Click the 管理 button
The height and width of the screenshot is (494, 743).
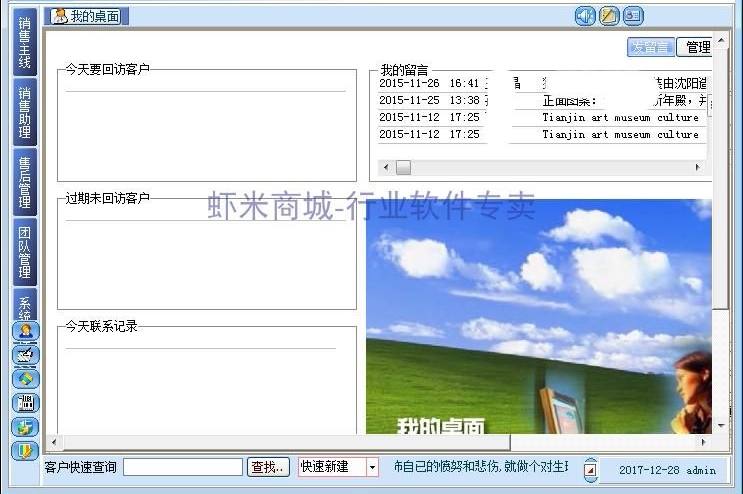[695, 47]
